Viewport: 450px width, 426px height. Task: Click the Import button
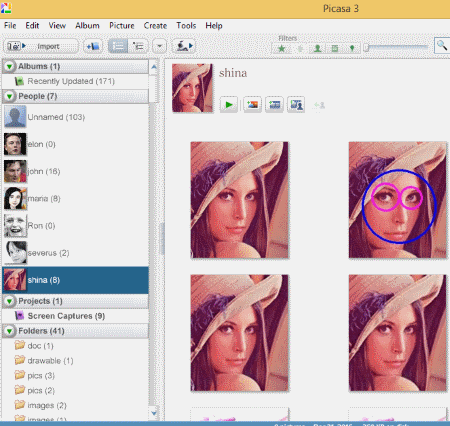41,46
